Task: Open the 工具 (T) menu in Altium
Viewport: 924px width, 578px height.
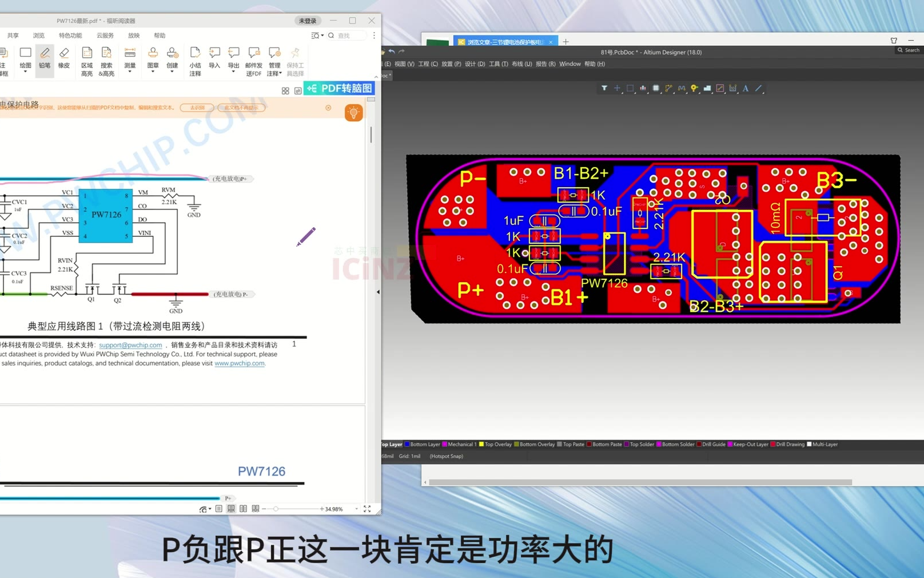Action: point(498,64)
